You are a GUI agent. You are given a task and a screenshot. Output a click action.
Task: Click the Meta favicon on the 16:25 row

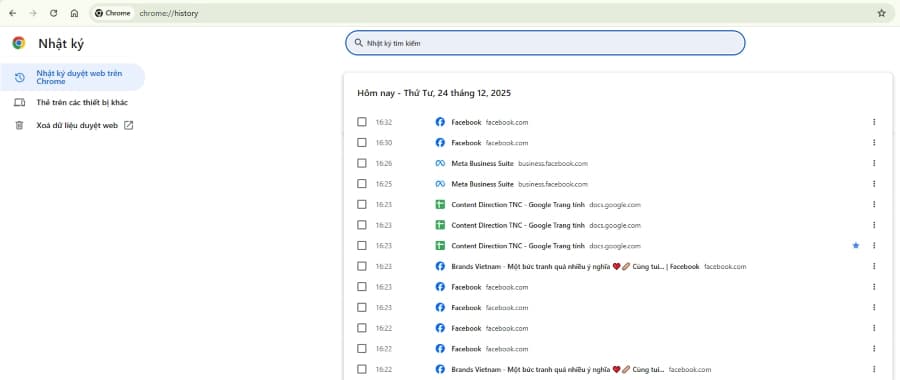440,184
